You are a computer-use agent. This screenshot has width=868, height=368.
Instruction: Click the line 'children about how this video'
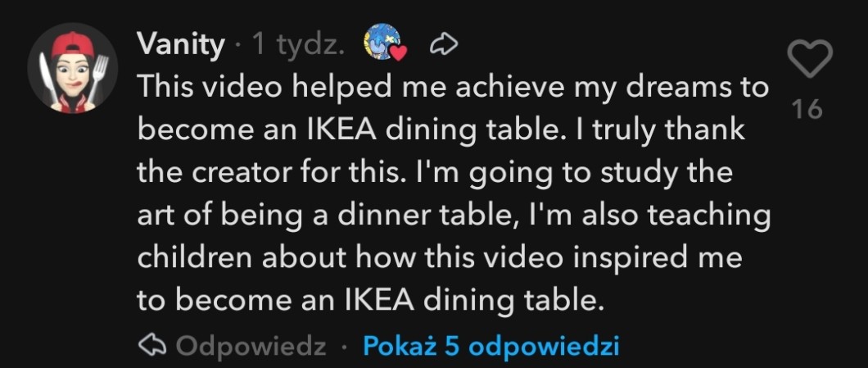click(x=439, y=257)
